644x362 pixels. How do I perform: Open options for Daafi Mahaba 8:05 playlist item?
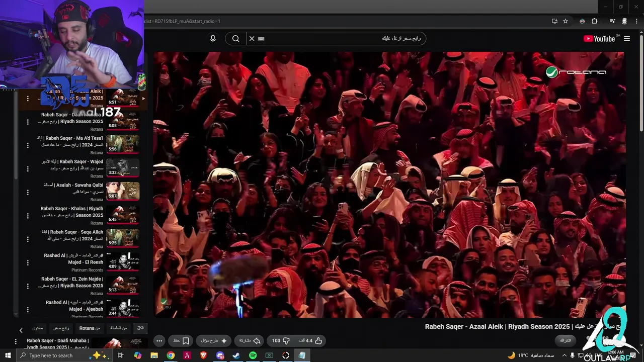[28, 122]
